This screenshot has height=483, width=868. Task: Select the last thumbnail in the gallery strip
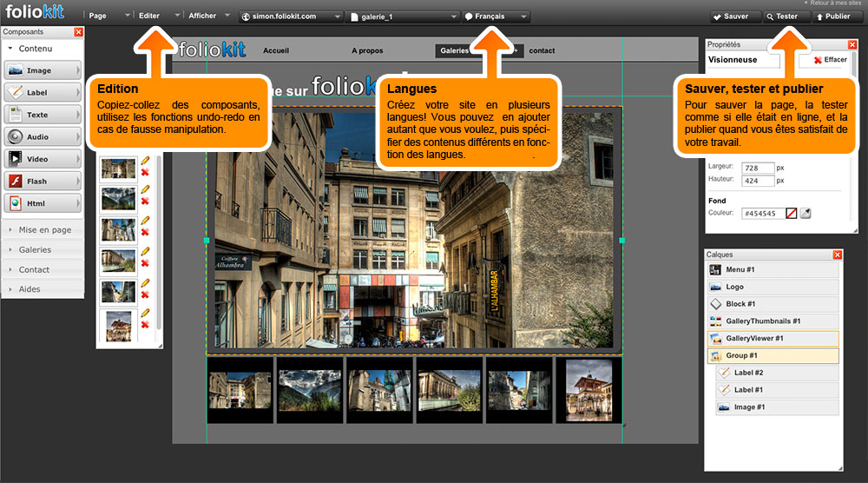[x=588, y=390]
